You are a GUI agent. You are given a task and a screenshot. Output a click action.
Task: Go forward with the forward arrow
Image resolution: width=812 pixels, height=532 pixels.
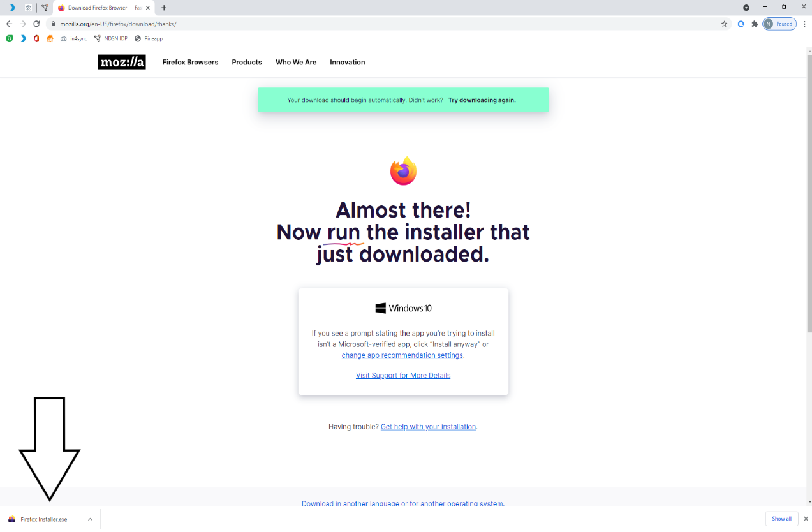[23, 24]
